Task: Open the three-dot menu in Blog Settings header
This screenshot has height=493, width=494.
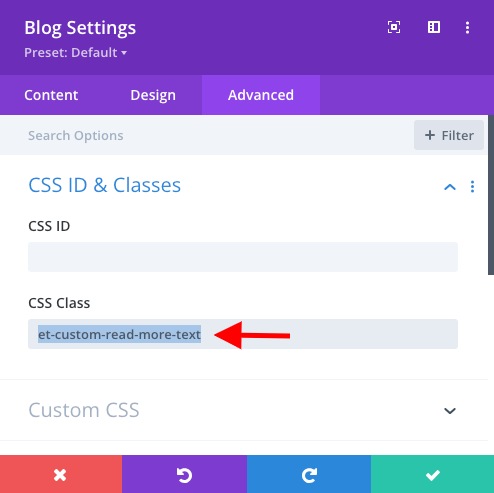Action: tap(467, 28)
